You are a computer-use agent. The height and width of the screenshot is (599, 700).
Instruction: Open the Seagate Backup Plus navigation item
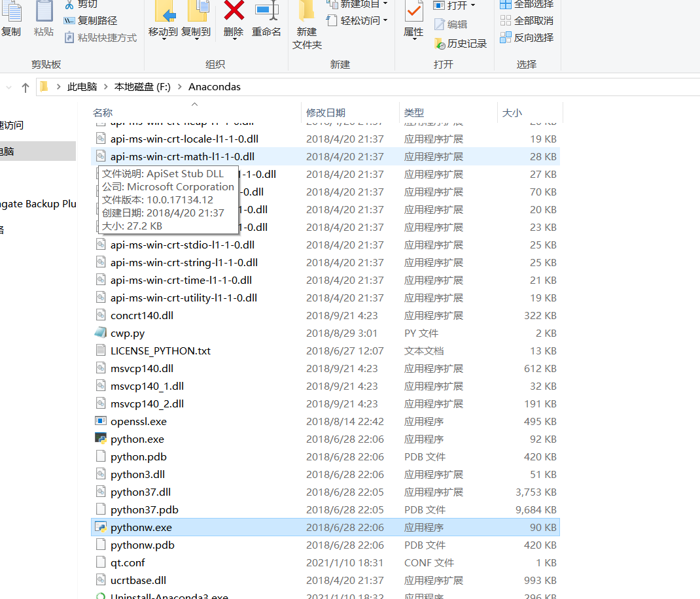click(38, 204)
